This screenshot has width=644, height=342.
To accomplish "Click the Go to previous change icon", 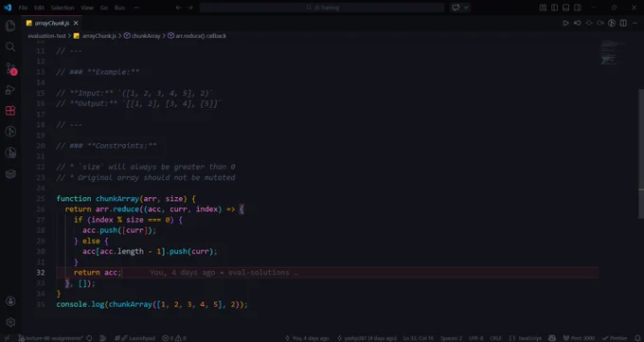I will coord(577,23).
